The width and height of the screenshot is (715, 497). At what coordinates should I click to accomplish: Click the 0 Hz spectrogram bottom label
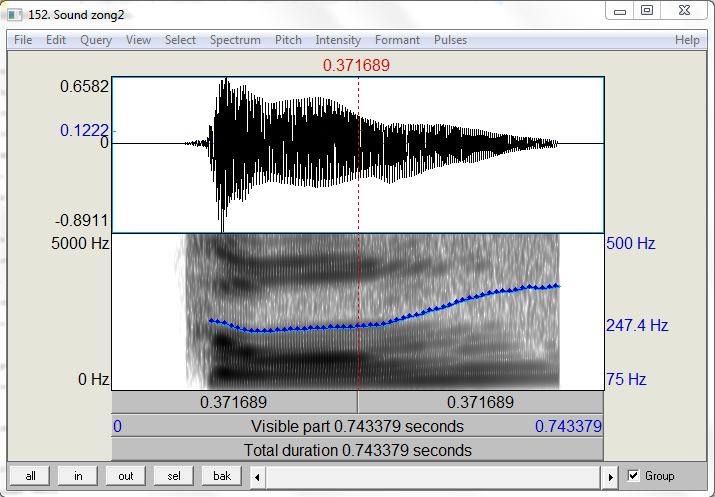coord(93,379)
